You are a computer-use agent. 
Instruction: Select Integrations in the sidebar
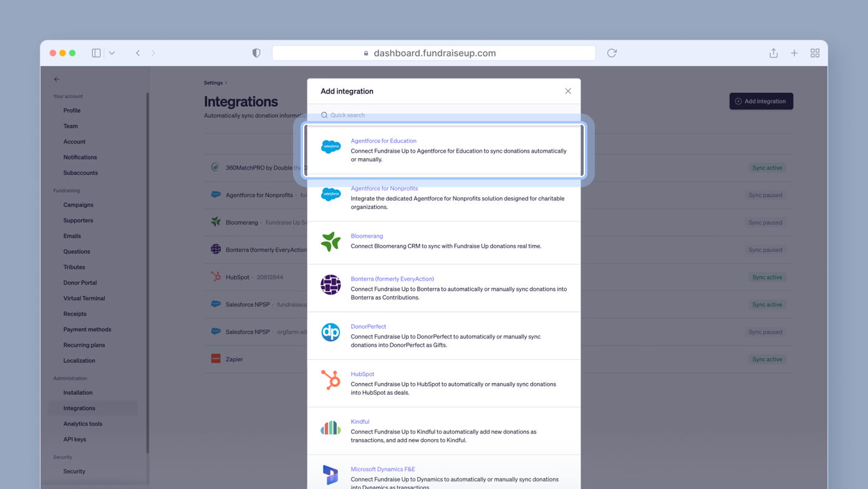click(93, 408)
